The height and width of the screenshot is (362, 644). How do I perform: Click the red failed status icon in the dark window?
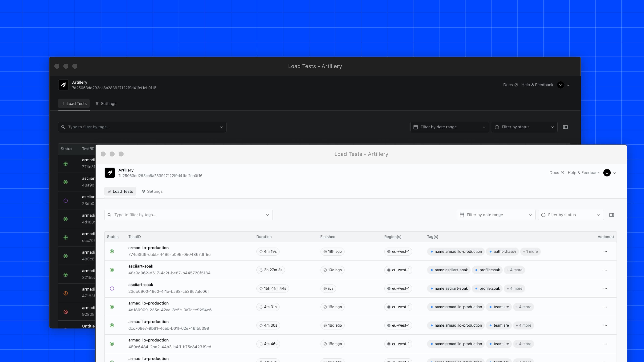pos(66,312)
